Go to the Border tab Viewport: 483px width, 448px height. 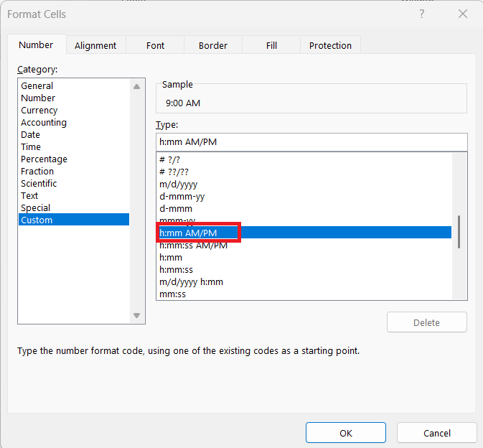point(213,46)
